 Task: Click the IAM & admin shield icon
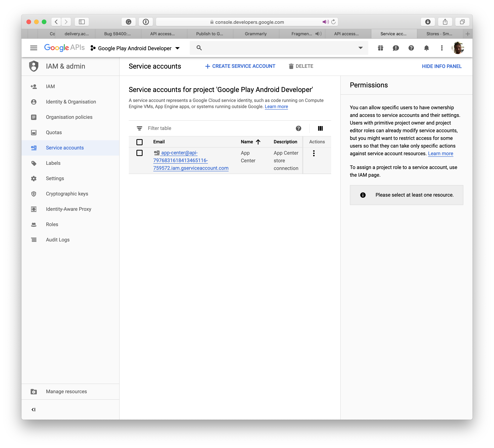pos(34,66)
